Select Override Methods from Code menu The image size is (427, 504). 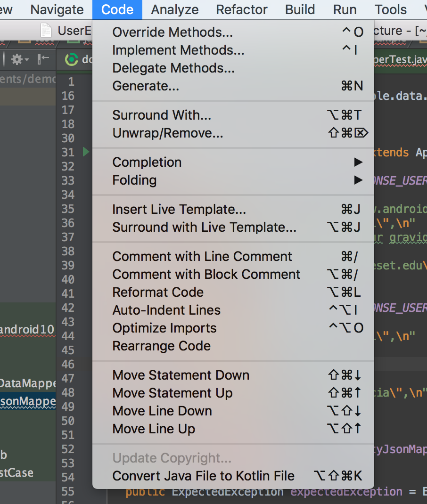point(172,33)
